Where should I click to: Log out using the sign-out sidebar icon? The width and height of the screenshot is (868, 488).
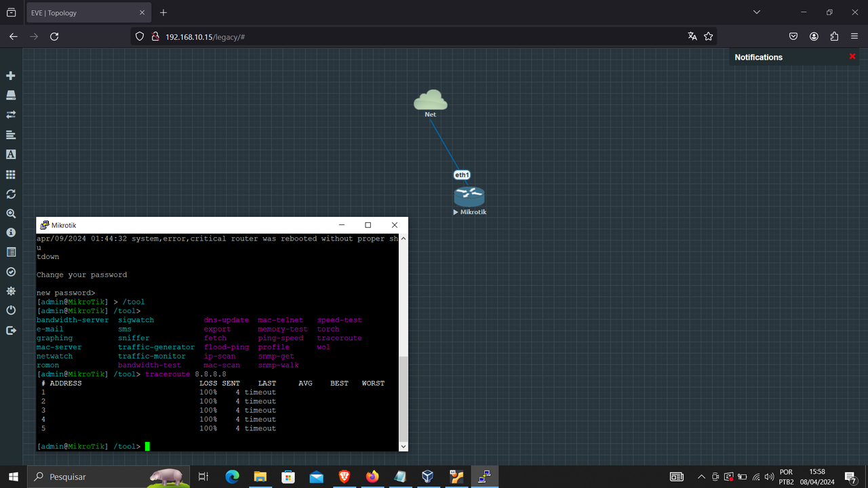point(11,331)
